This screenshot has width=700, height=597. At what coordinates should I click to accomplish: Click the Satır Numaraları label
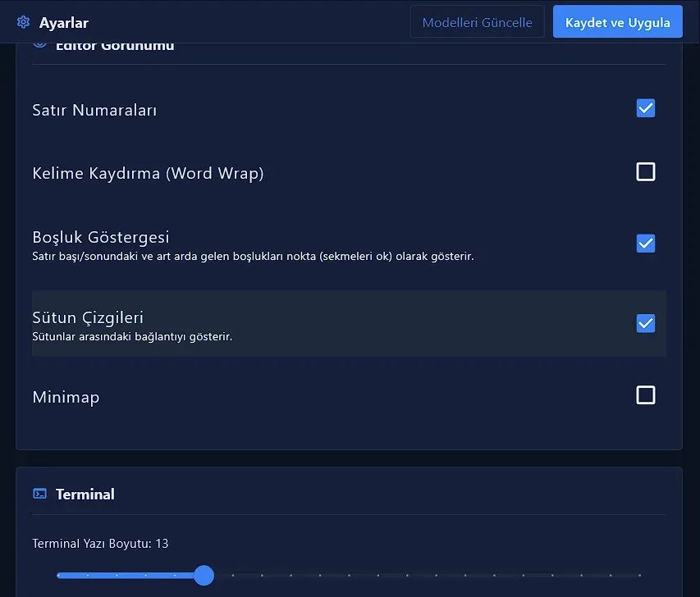pyautogui.click(x=94, y=110)
